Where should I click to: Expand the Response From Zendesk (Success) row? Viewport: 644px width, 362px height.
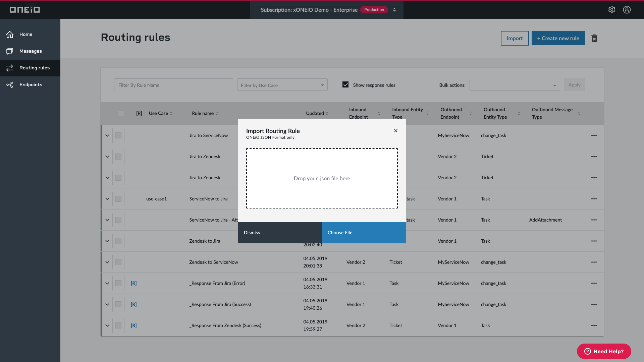coord(107,325)
